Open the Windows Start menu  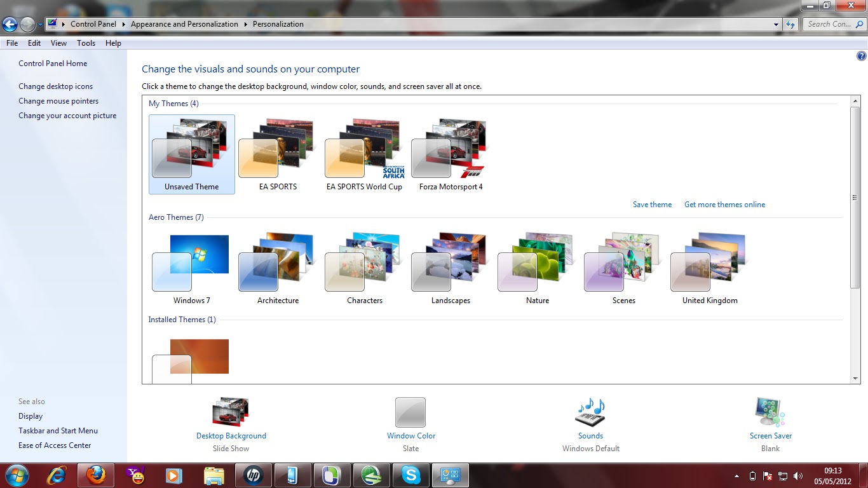(17, 475)
